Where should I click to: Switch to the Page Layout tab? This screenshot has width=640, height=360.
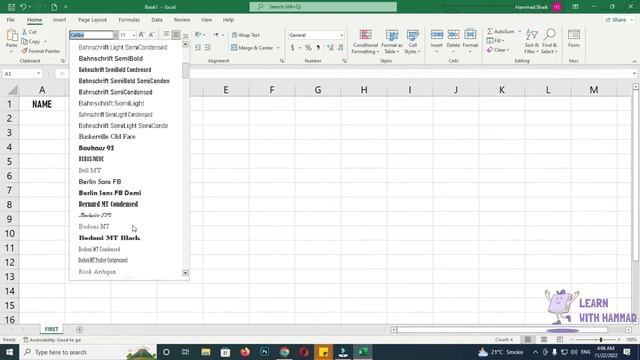coord(92,20)
